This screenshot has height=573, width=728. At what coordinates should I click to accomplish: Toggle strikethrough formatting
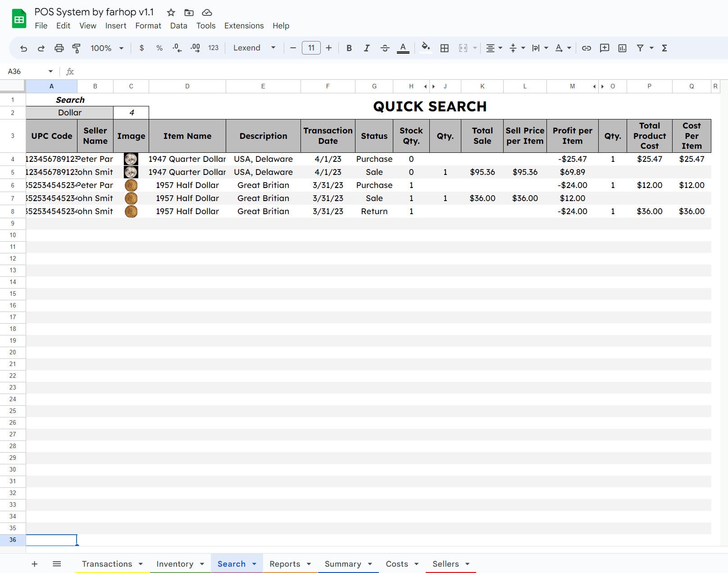[x=385, y=48]
